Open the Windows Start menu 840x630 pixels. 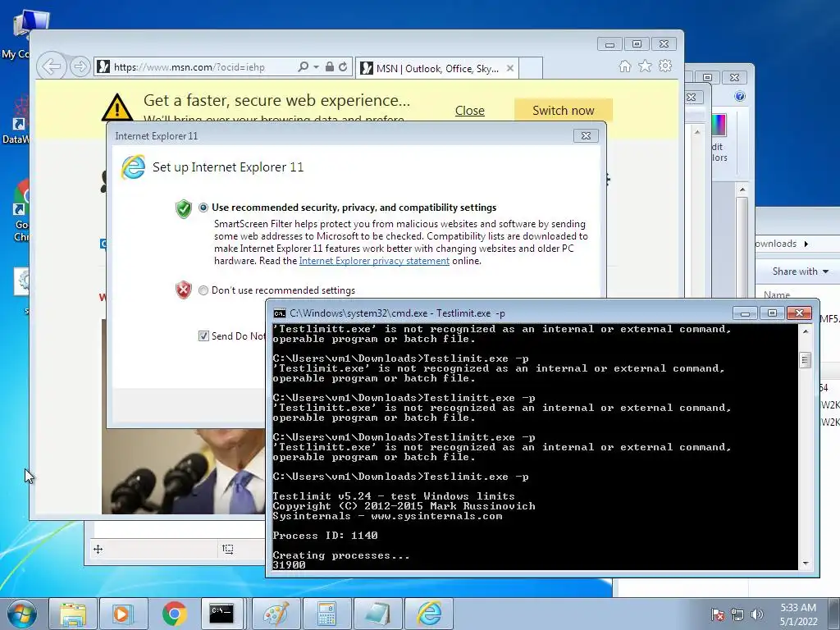pyautogui.click(x=22, y=614)
